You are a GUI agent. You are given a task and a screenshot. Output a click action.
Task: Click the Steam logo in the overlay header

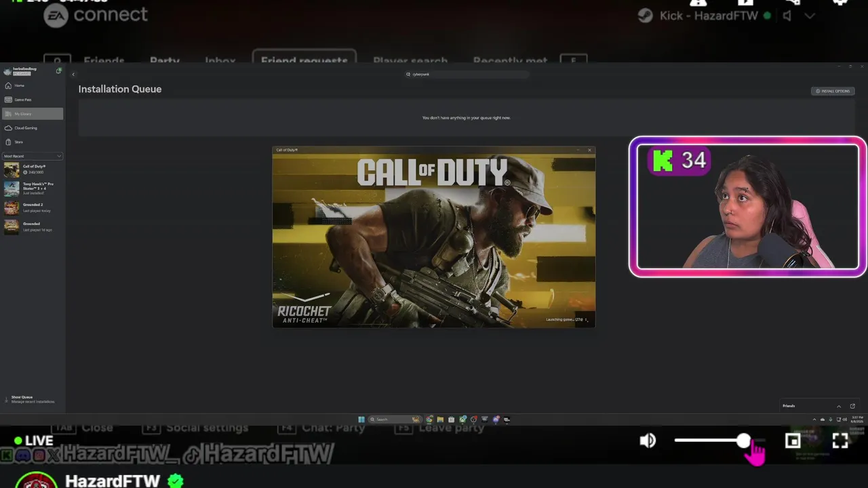click(646, 16)
